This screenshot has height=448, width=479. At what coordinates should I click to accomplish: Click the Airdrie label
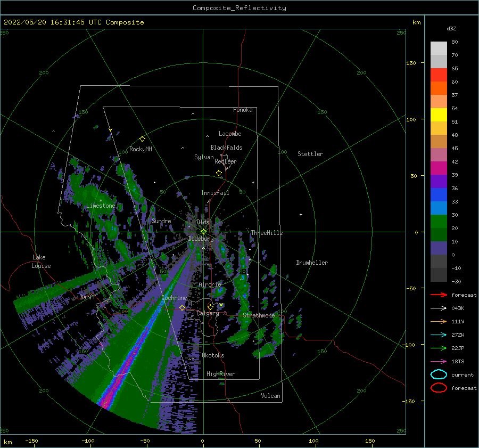coord(210,284)
